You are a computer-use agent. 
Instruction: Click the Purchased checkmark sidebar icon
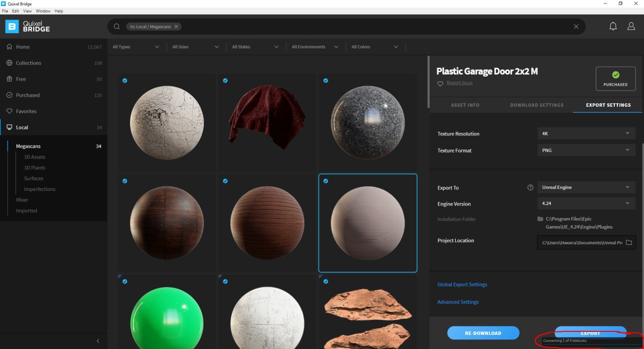pyautogui.click(x=10, y=95)
